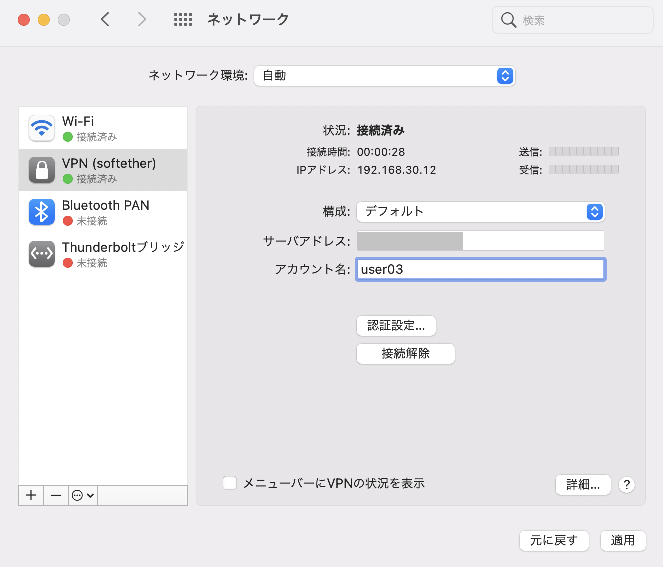This screenshot has height=567, width=663.
Task: Open the 構成 デフォルト dropdown
Action: point(481,211)
